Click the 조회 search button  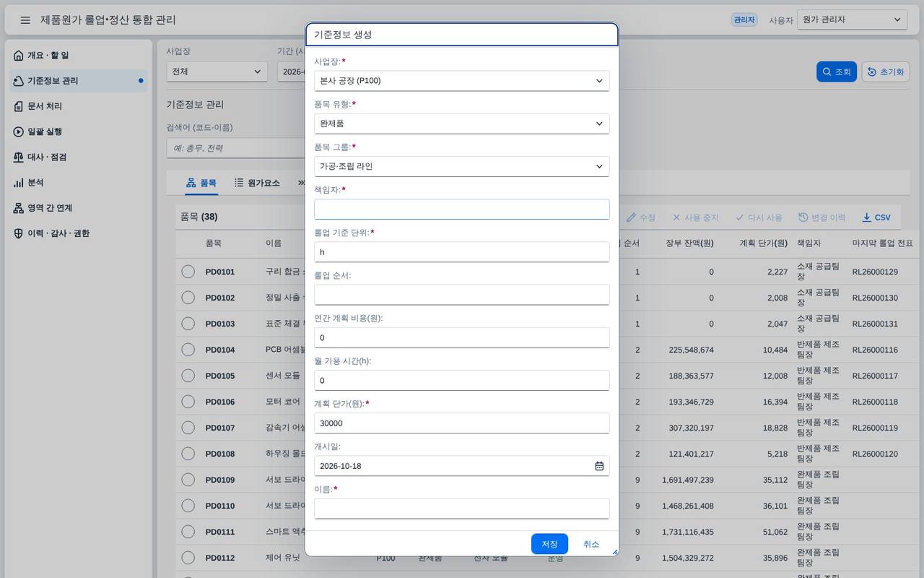click(836, 72)
